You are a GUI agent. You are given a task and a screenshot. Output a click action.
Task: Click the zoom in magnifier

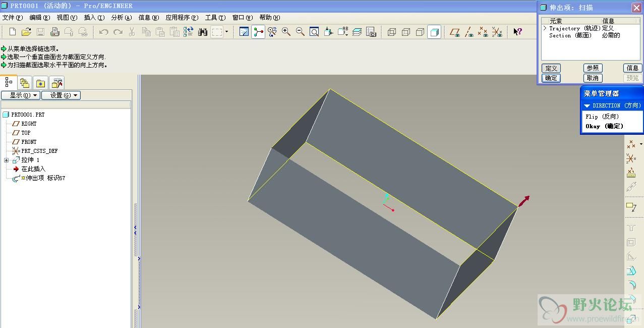pyautogui.click(x=286, y=32)
